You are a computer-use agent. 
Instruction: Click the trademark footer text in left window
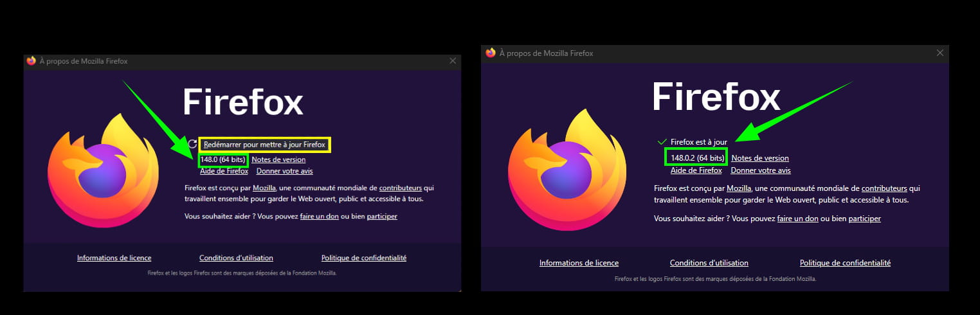click(x=242, y=273)
